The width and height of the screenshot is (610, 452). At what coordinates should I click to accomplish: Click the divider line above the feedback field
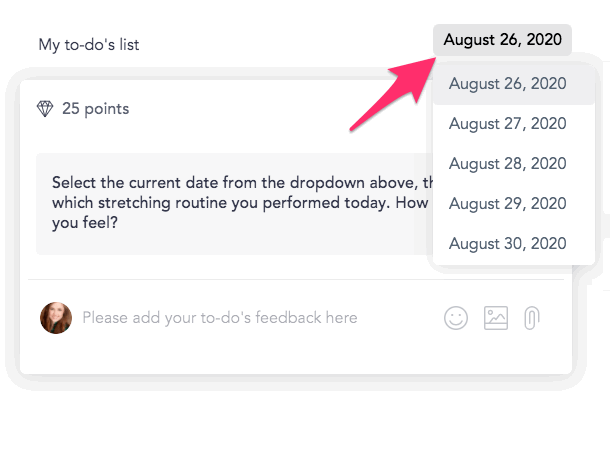click(296, 279)
